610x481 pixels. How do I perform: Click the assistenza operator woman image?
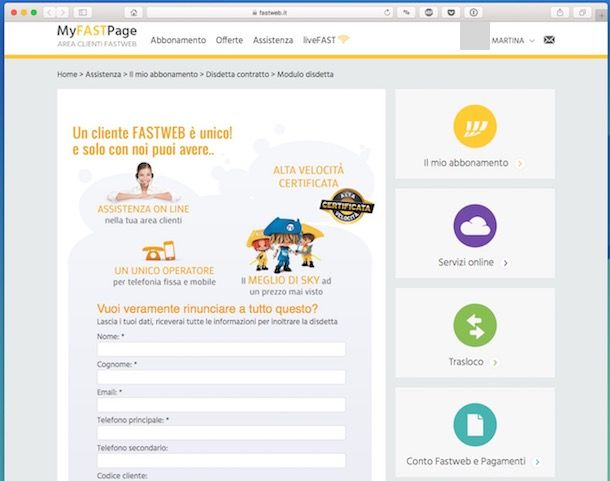(144, 182)
